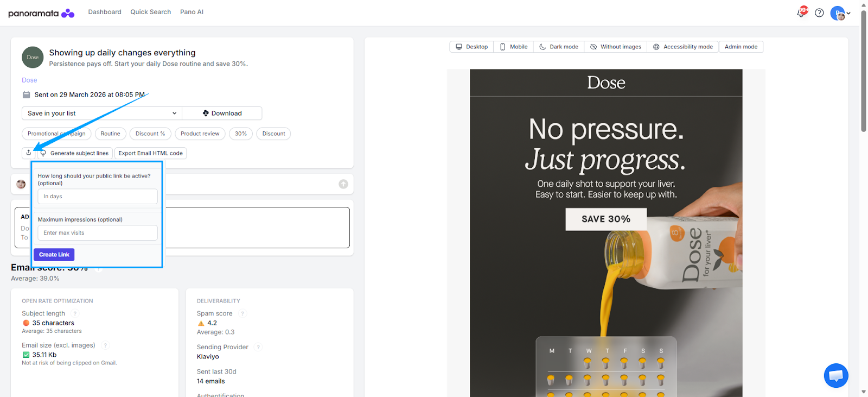Switch preview to Accessibility mode
This screenshot has width=868, height=397.
[683, 47]
